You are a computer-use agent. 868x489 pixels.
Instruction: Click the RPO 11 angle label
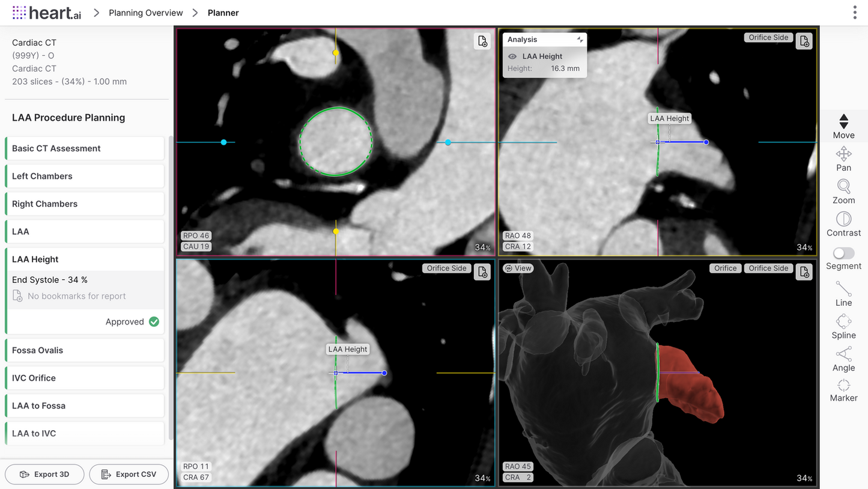click(196, 467)
